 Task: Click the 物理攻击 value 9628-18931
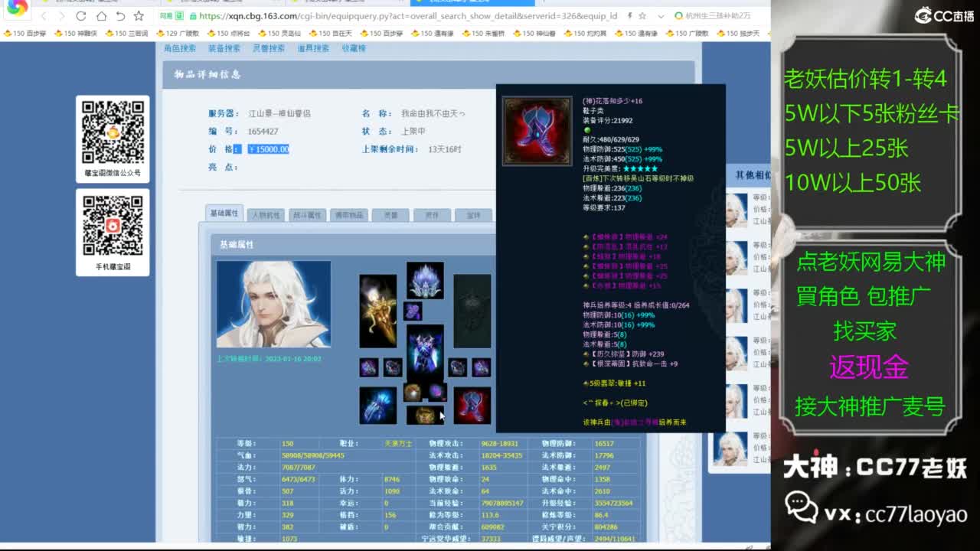500,444
